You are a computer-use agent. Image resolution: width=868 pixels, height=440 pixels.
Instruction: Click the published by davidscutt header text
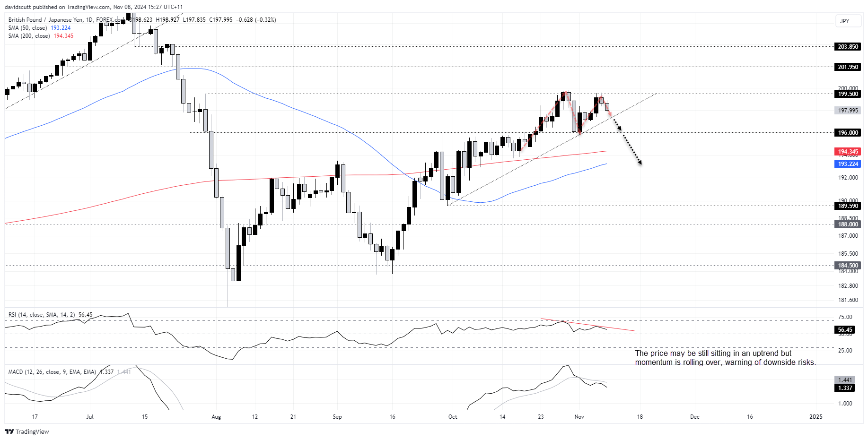click(94, 7)
